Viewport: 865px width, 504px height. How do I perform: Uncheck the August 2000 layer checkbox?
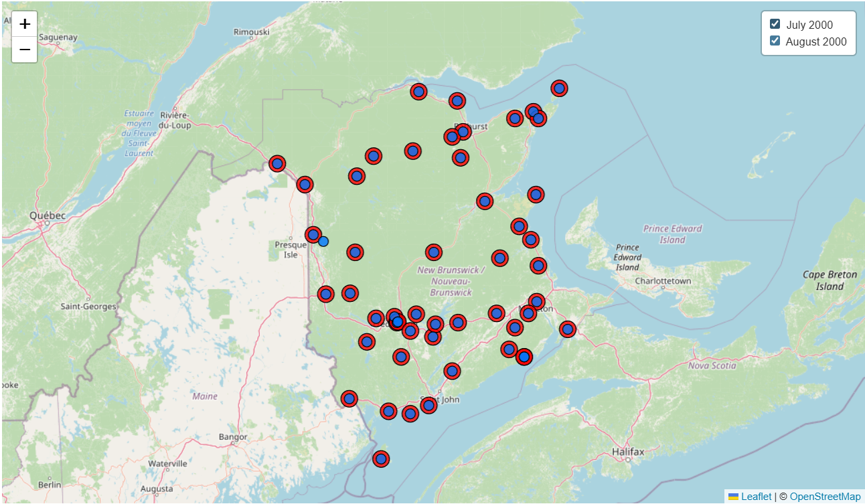[x=775, y=41]
